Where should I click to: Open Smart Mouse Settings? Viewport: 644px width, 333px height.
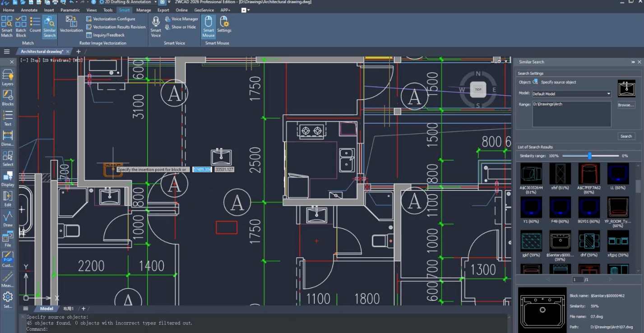pos(224,24)
